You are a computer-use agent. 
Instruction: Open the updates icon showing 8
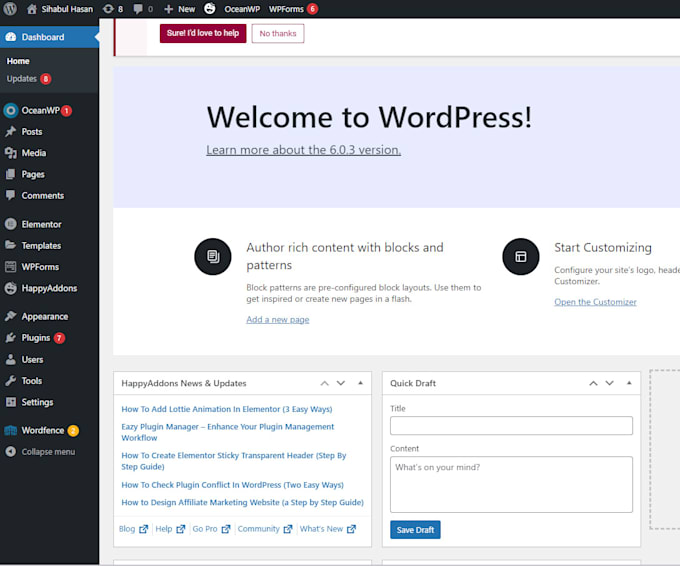tap(108, 9)
